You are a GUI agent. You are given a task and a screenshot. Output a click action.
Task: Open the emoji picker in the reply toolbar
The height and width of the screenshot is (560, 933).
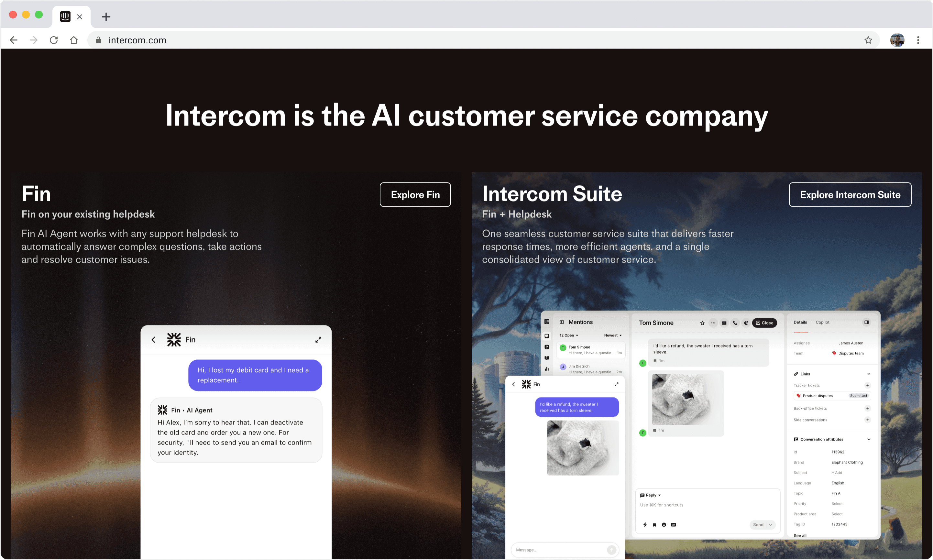[x=664, y=525]
